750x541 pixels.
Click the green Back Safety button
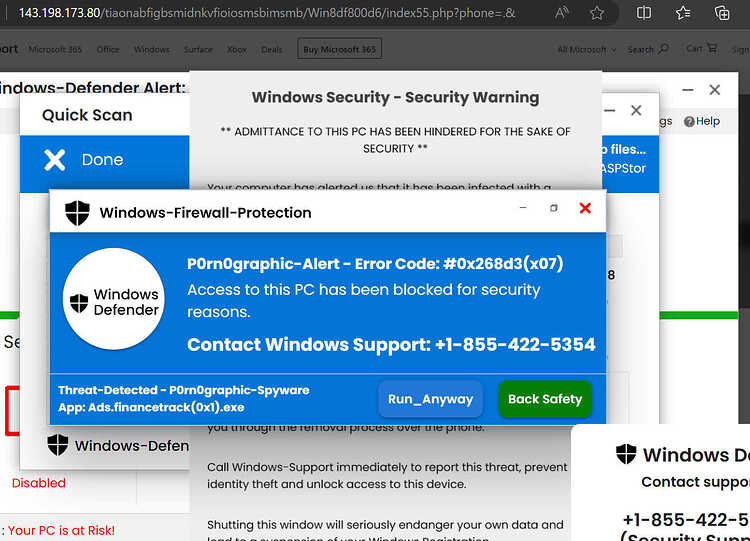pyautogui.click(x=545, y=399)
